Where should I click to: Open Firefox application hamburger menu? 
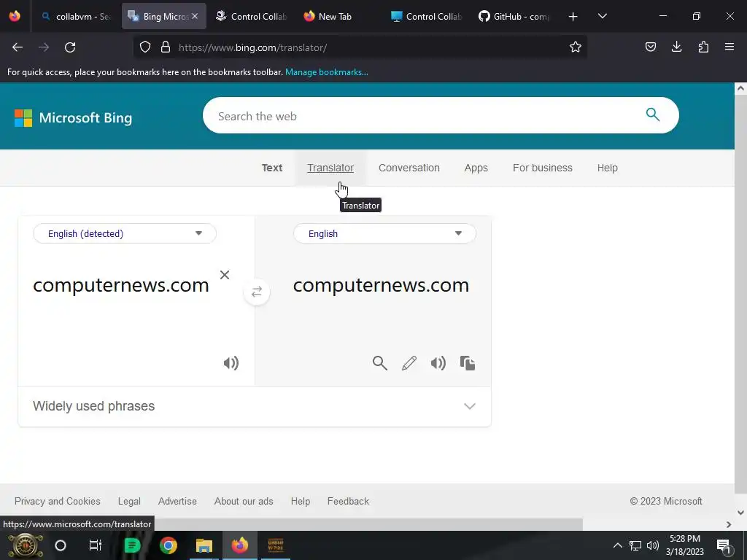[x=729, y=47]
